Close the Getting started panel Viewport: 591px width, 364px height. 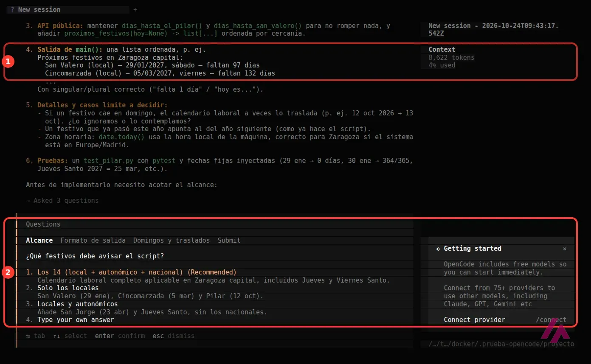[x=564, y=249]
